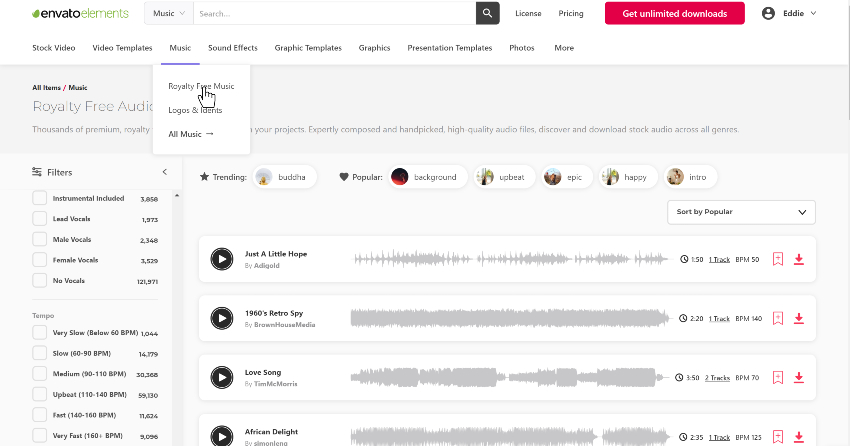Check the Male Vocals filter
Image resolution: width=850 pixels, height=446 pixels.
tap(40, 239)
